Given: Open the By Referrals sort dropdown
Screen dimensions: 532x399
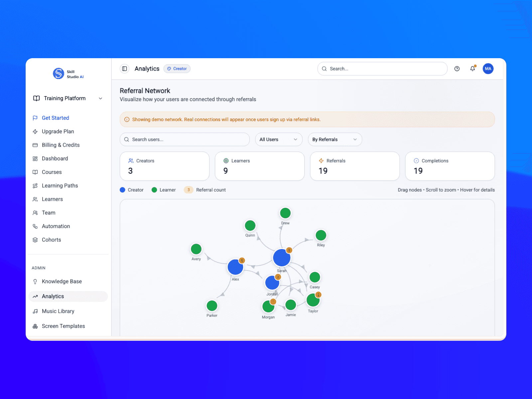Looking at the screenshot, I should pyautogui.click(x=335, y=139).
